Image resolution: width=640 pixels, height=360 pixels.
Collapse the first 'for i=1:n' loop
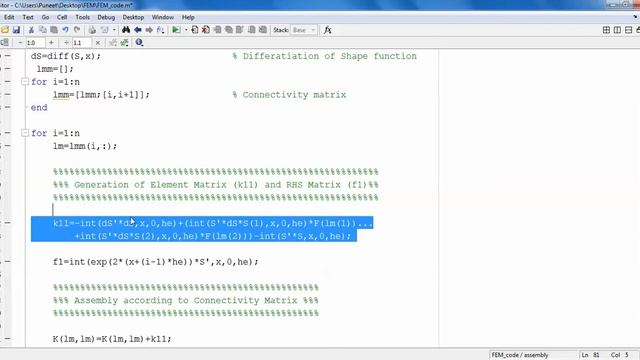pos(24,82)
